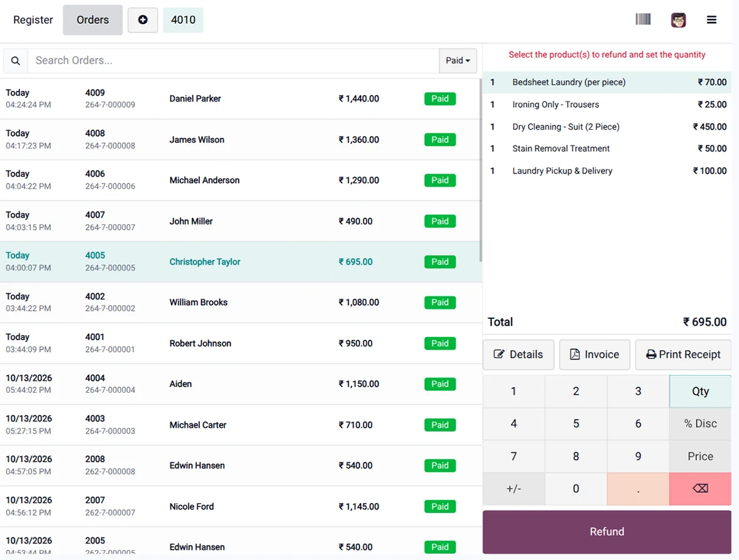Open Robert Johnson order 4001
The height and width of the screenshot is (560, 739).
[x=240, y=343]
